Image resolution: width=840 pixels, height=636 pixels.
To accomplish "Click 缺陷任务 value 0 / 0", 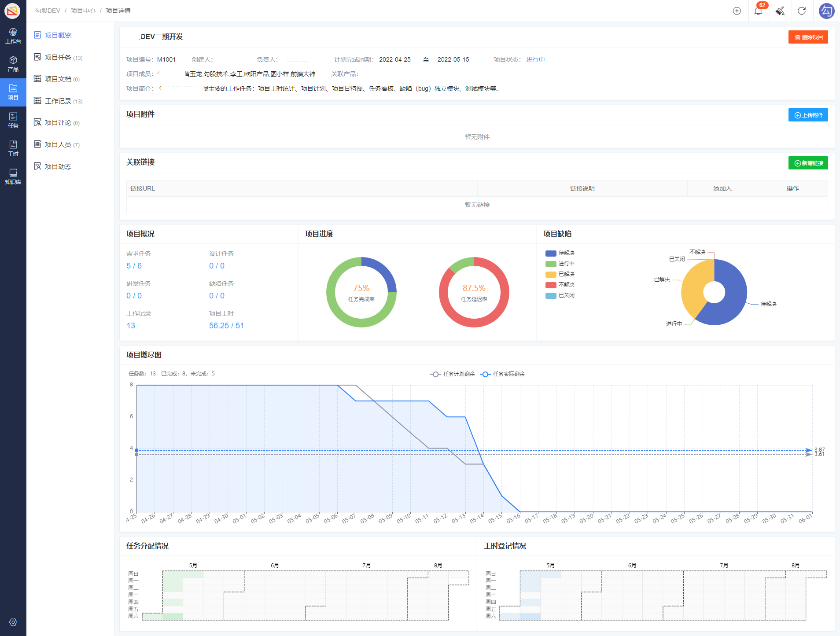I will pyautogui.click(x=217, y=296).
